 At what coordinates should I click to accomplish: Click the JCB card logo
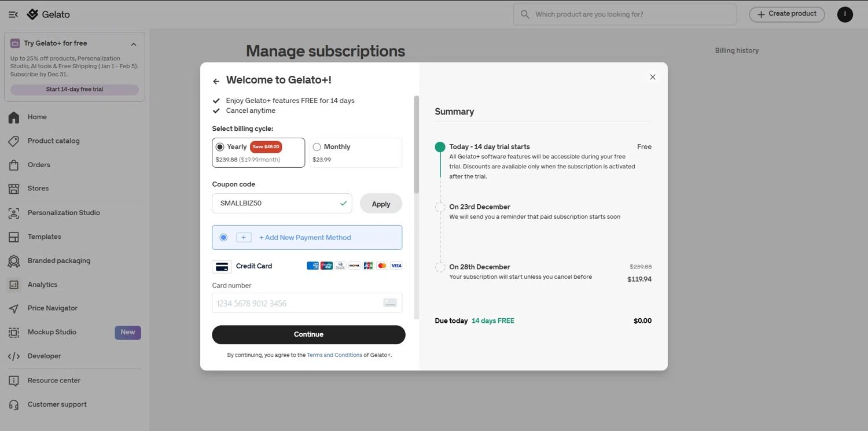pos(369,266)
